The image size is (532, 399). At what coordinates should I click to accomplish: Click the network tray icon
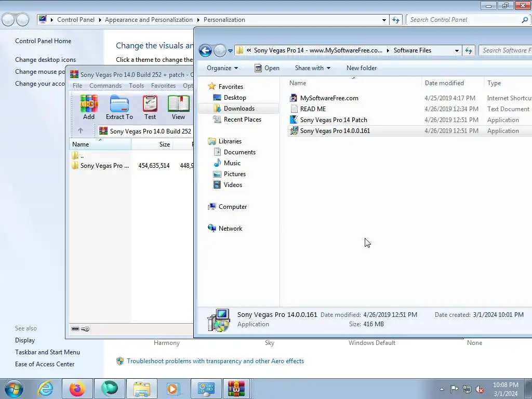pos(467,390)
